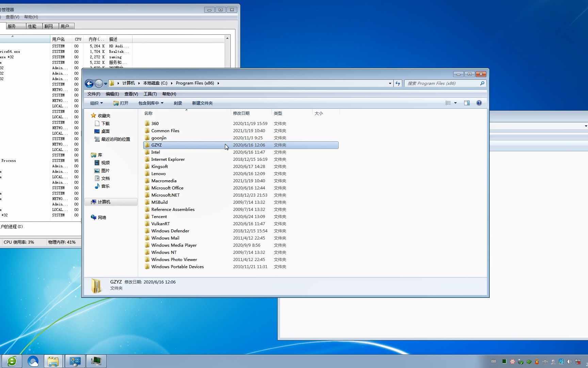Image resolution: width=588 pixels, height=368 pixels.
Task: Open Windows Explorer taskbar icon
Action: tap(53, 361)
